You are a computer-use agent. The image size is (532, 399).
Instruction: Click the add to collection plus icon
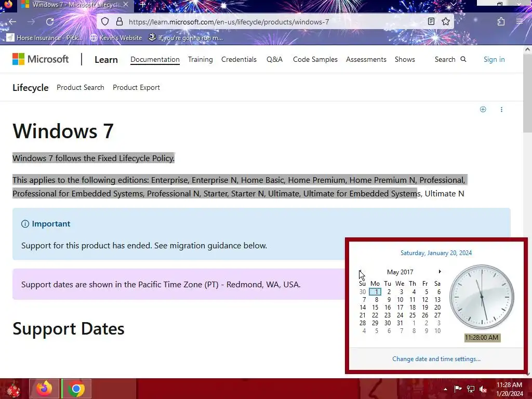[483, 109]
